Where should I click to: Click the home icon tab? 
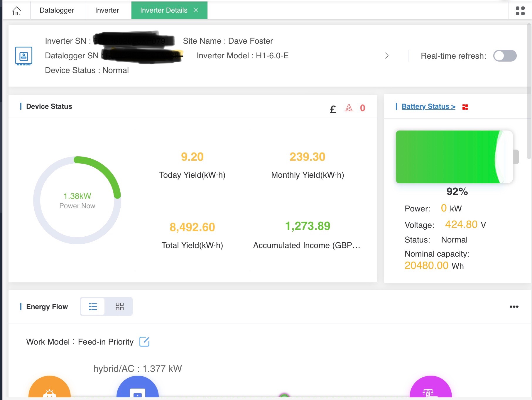(17, 11)
